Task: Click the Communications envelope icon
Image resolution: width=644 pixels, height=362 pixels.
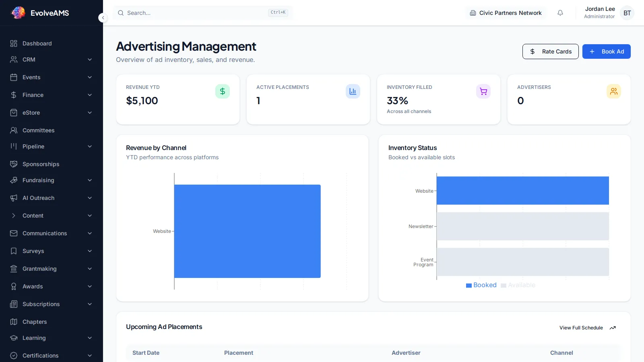Action: point(14,233)
